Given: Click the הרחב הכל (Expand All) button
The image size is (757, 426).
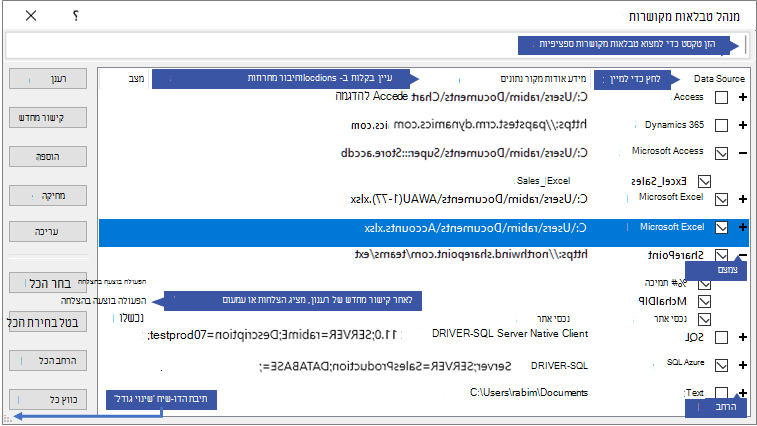Looking at the screenshot, I should click(x=48, y=361).
